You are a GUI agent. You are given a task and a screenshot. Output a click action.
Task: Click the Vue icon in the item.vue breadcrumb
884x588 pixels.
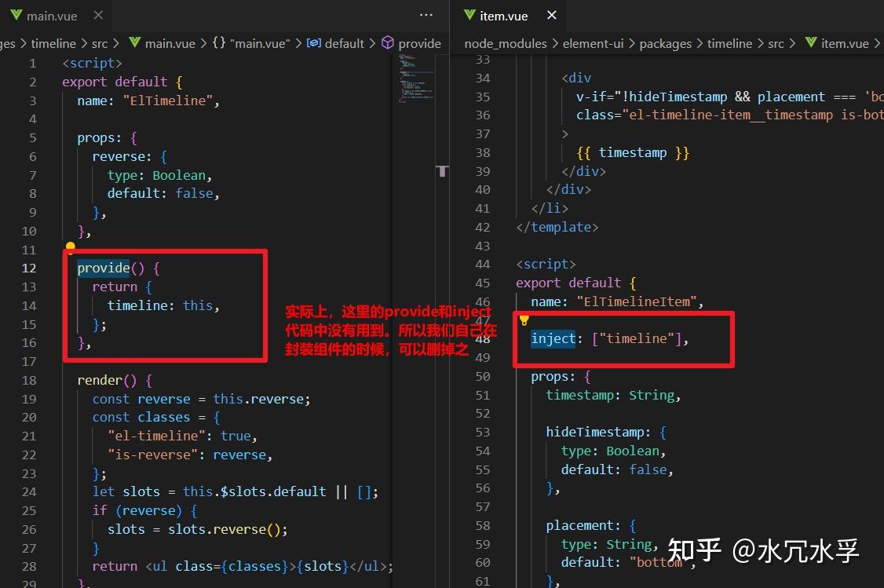coord(809,43)
